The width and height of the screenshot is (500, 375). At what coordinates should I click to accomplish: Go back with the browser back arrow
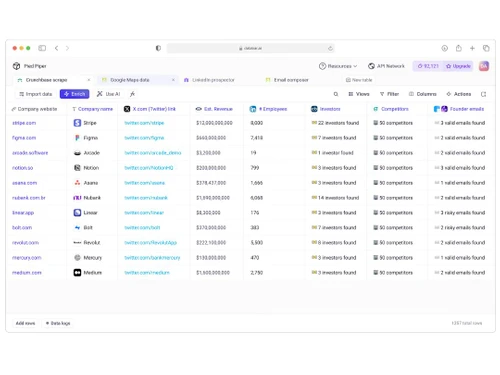pyautogui.click(x=57, y=48)
